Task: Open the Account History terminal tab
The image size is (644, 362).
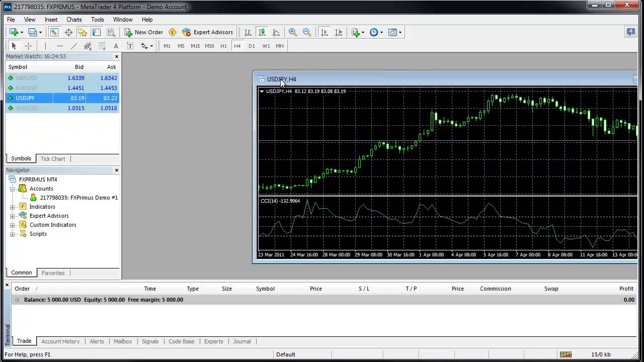Action: click(60, 341)
